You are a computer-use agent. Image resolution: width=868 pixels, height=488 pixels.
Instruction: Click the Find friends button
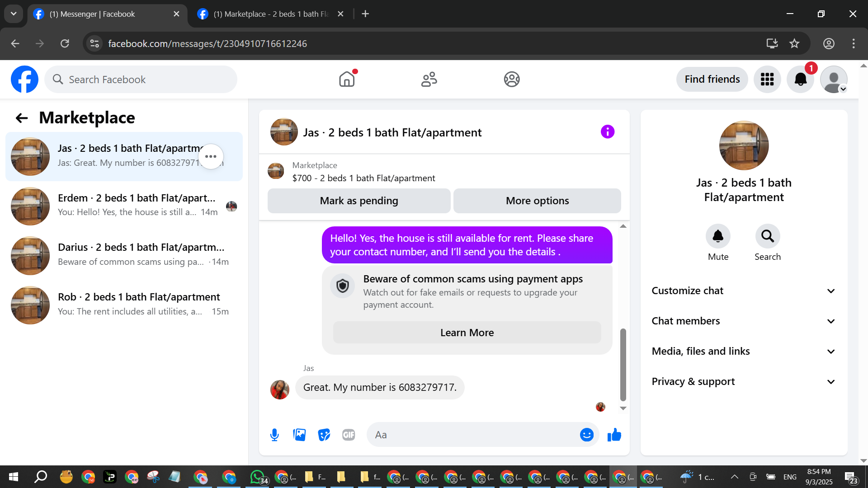[x=712, y=80]
